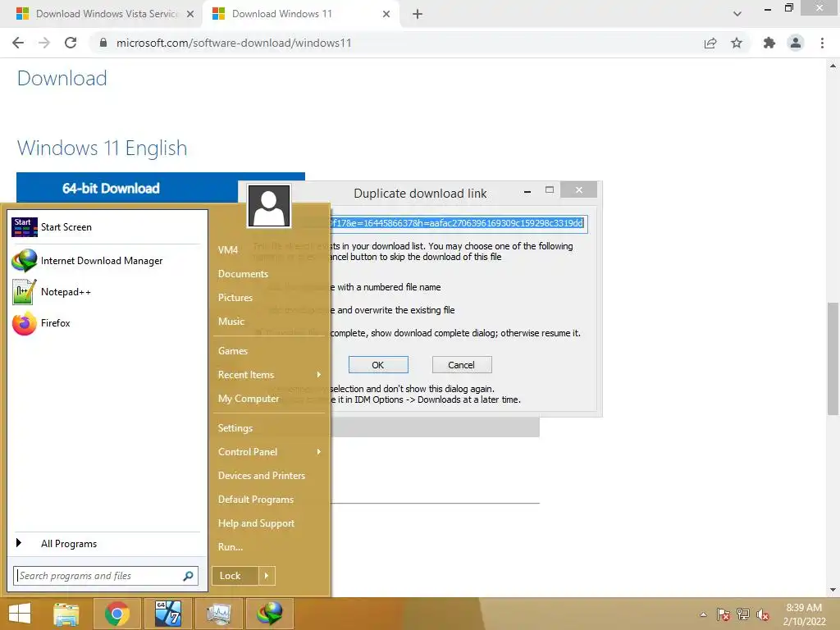
Task: Open Chrome tab search chevron
Action: click(x=737, y=14)
